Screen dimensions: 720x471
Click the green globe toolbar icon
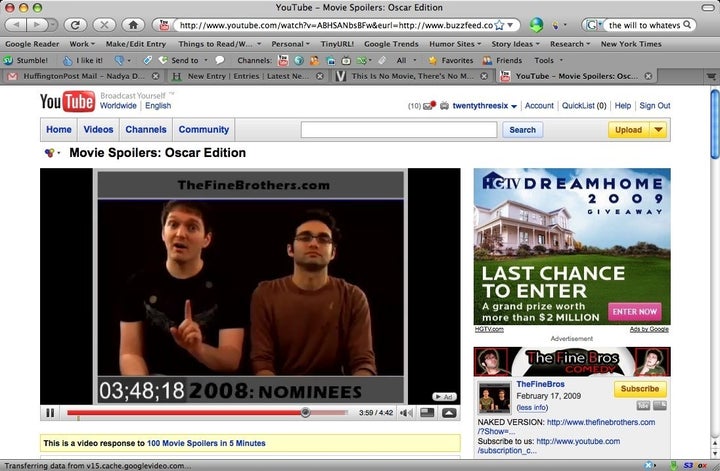tap(536, 25)
